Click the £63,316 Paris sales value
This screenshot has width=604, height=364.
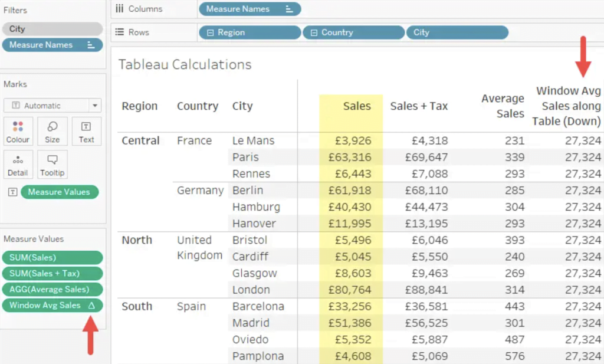pos(350,157)
